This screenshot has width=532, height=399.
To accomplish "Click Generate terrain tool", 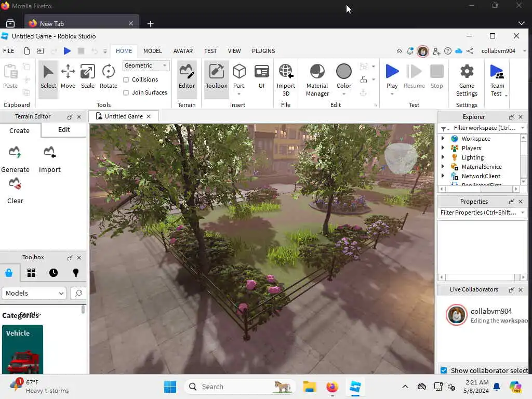I will click(x=15, y=159).
